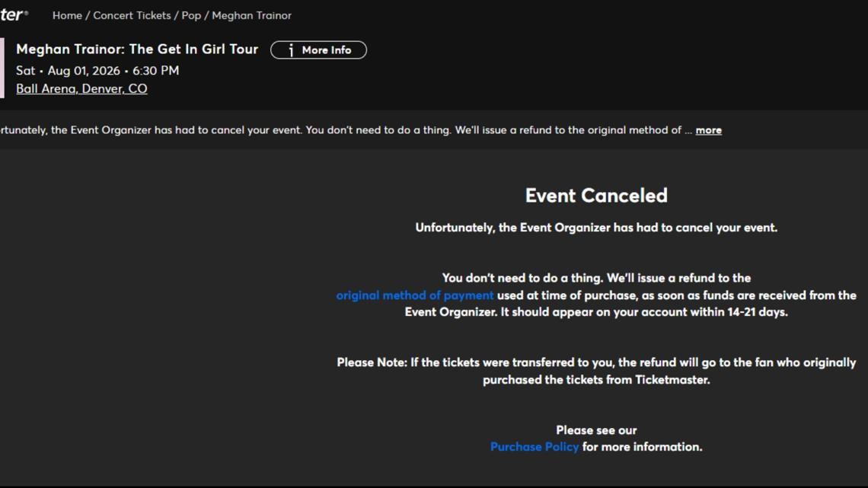
Task: Click the info icon in More Info
Action: tap(291, 50)
